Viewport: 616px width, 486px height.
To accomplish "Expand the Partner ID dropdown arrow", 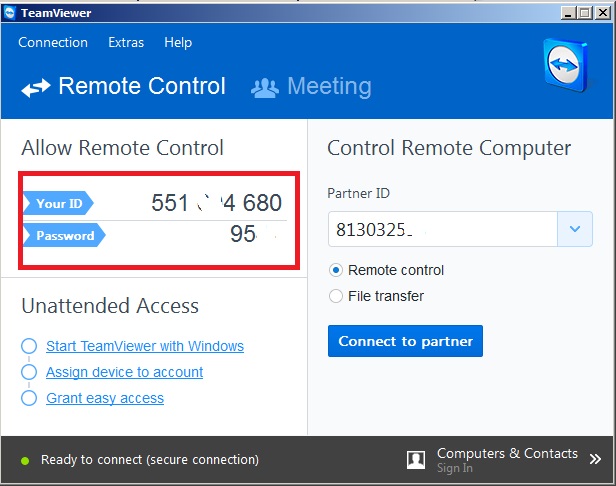I will click(x=575, y=229).
